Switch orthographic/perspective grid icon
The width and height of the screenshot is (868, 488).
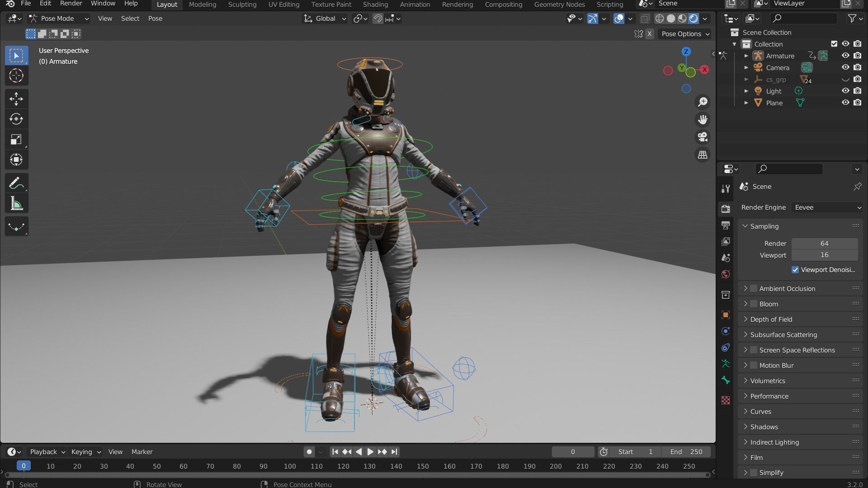[703, 155]
